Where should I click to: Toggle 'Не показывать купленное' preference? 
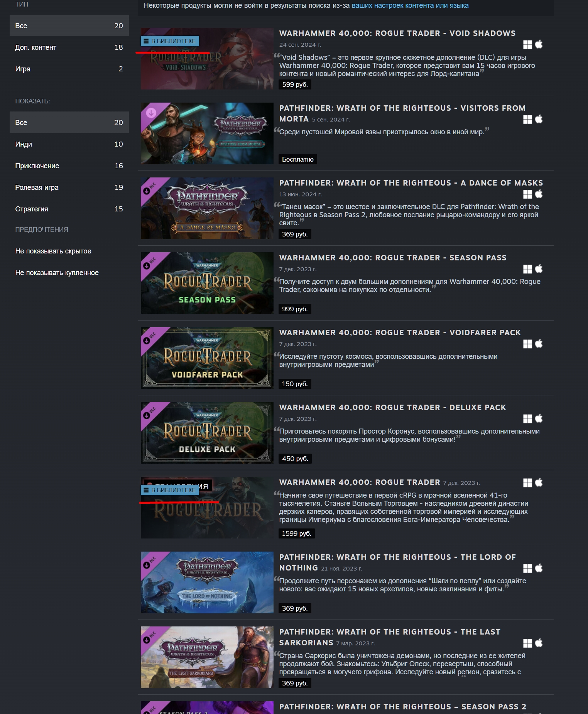57,273
